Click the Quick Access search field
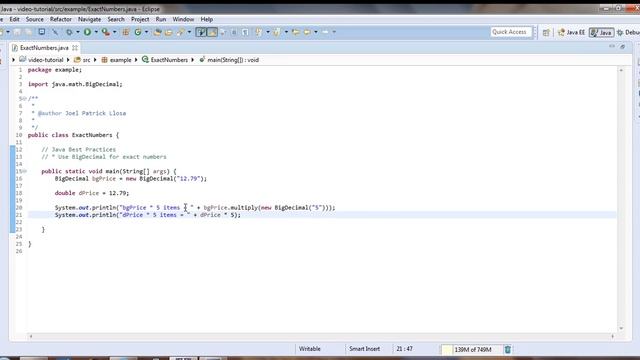 coord(511,32)
